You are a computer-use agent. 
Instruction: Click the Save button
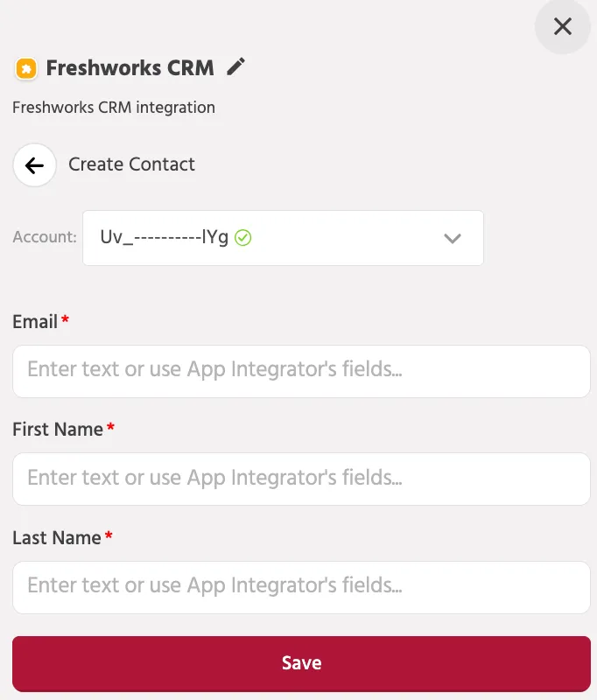(x=301, y=664)
